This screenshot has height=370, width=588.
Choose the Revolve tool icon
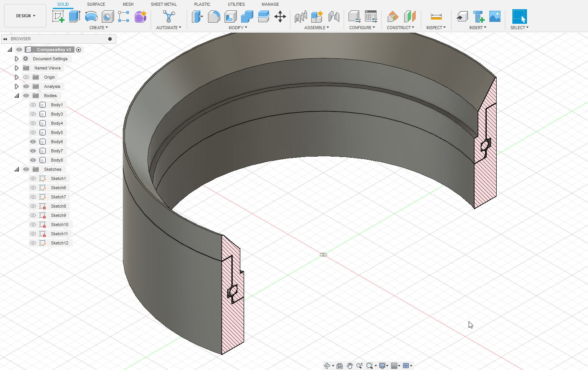[x=91, y=17]
